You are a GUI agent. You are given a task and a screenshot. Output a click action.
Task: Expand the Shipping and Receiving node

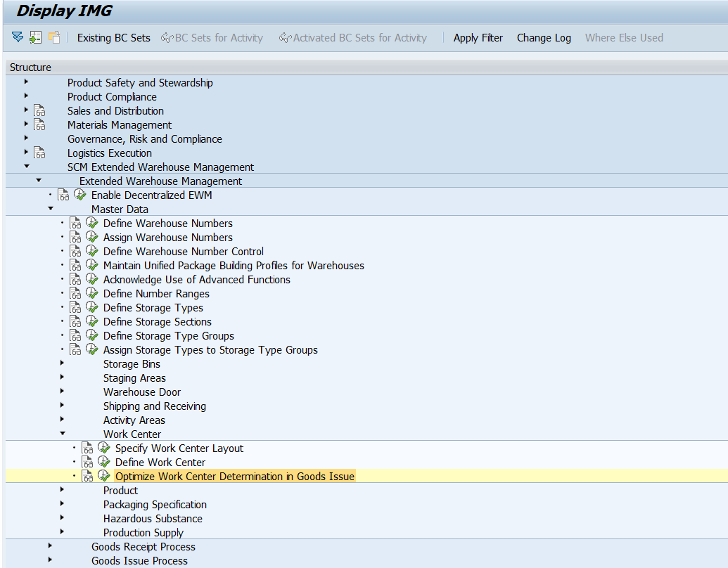62,405
